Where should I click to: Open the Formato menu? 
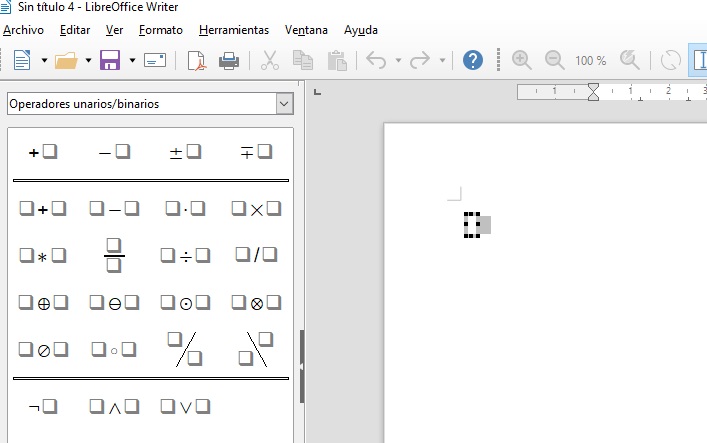[160, 30]
